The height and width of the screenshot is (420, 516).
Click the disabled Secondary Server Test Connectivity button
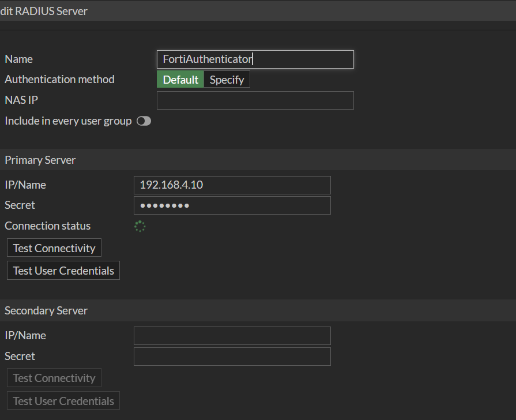(x=54, y=378)
